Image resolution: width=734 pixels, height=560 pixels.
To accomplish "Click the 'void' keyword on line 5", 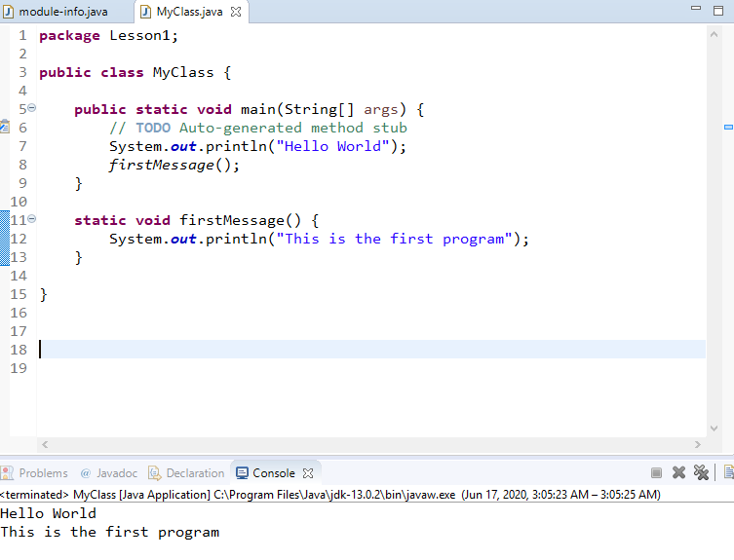I will pyautogui.click(x=213, y=109).
